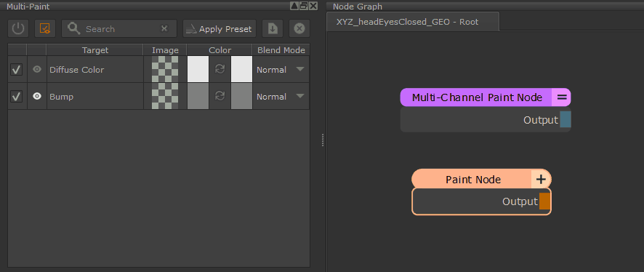Select the XYZ_headEyesClosed_GEO - Root tab
Screen dimensions: 644x272
pos(413,22)
